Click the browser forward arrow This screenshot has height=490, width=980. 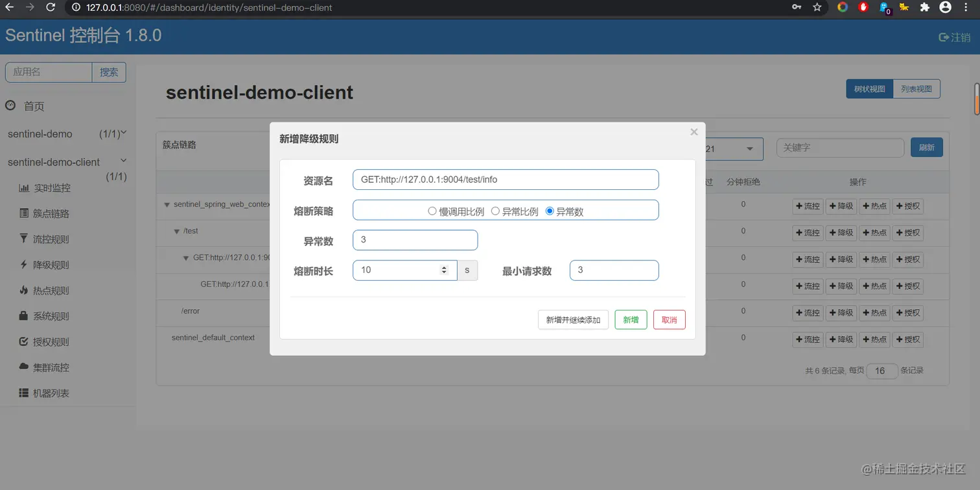(29, 8)
